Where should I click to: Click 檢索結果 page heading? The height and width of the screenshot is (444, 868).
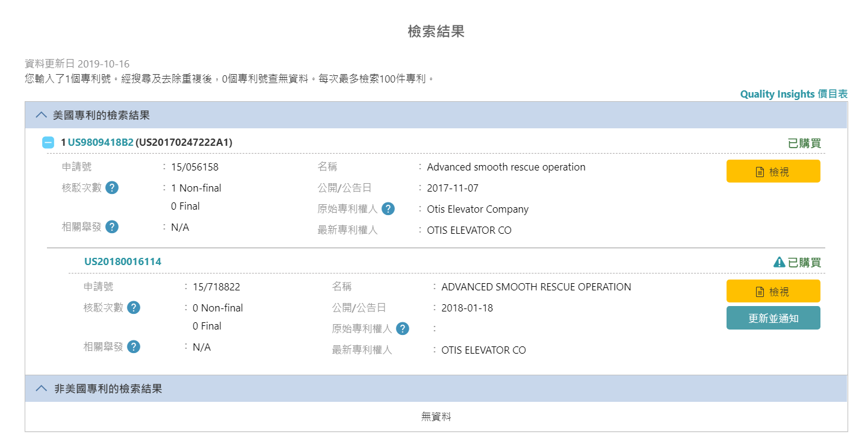[436, 32]
